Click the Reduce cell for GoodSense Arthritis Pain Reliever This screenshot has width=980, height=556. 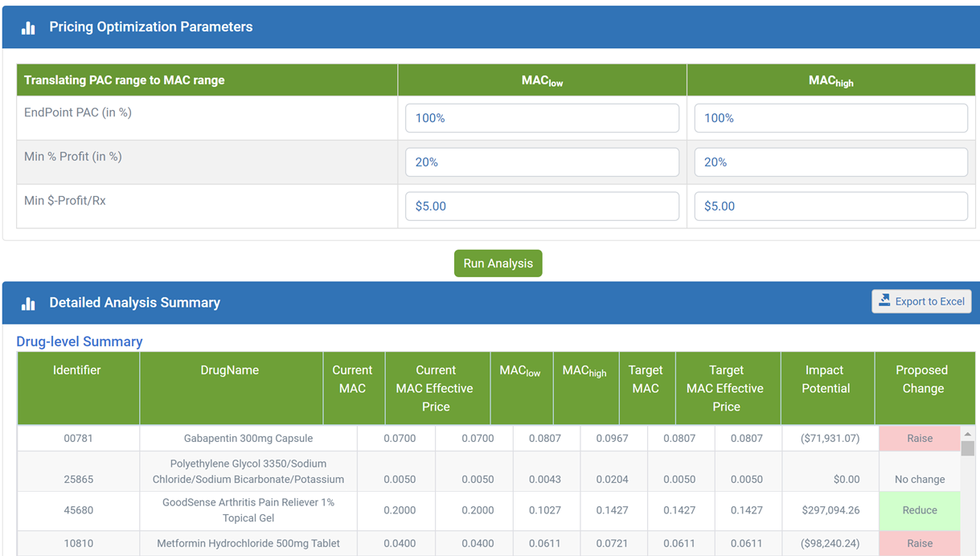click(x=920, y=510)
